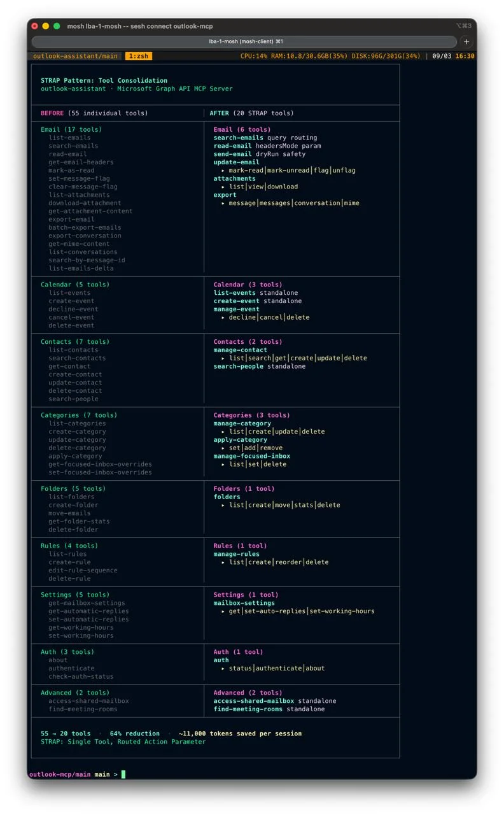
Task: Click the find-meeting-rooms standalone tool
Action: click(x=248, y=709)
